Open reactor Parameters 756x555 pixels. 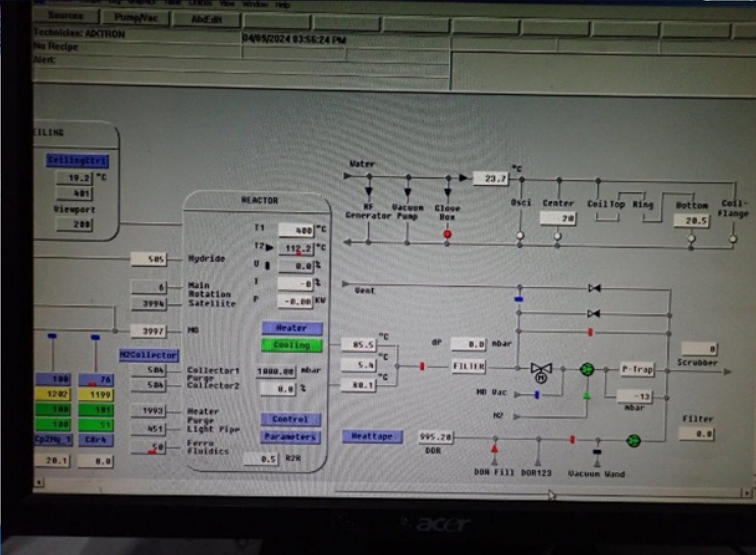[290, 437]
